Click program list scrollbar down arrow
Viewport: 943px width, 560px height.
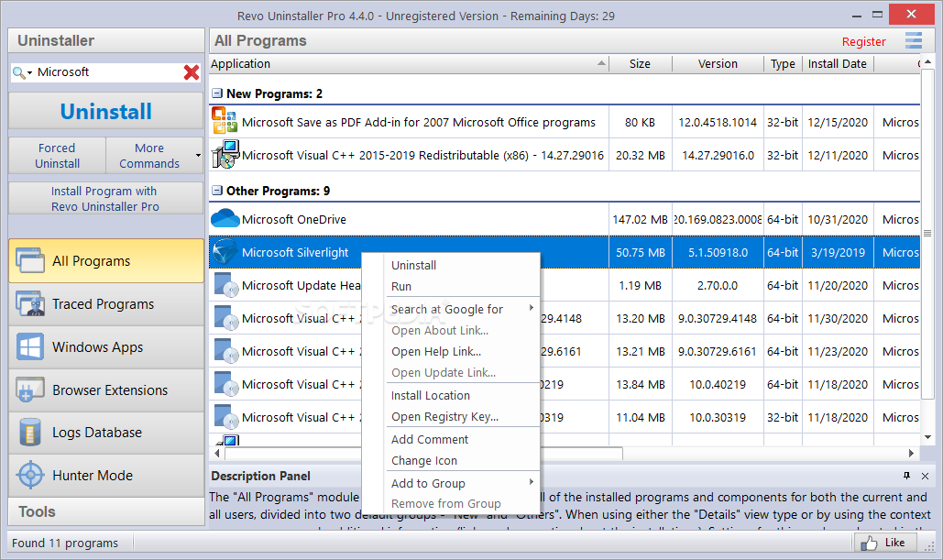[927, 437]
